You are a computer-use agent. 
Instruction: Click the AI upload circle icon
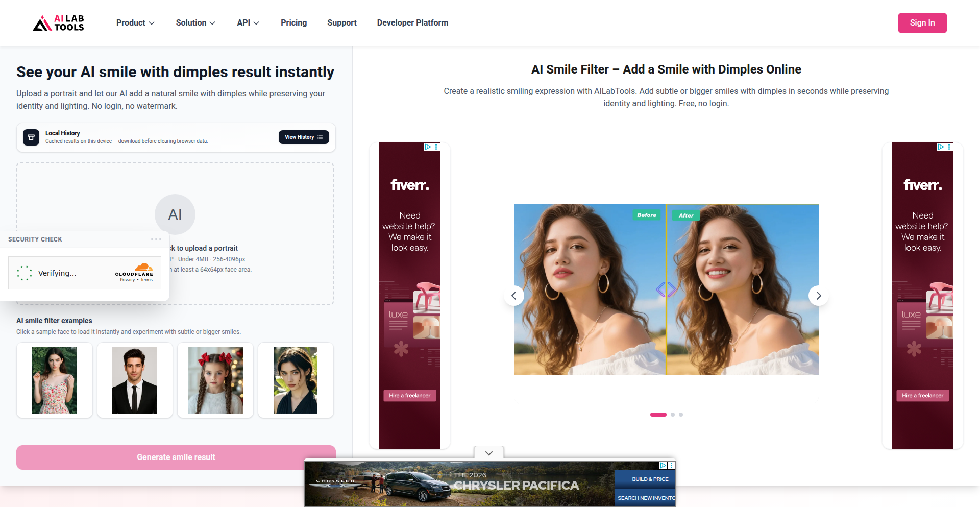[x=175, y=214]
